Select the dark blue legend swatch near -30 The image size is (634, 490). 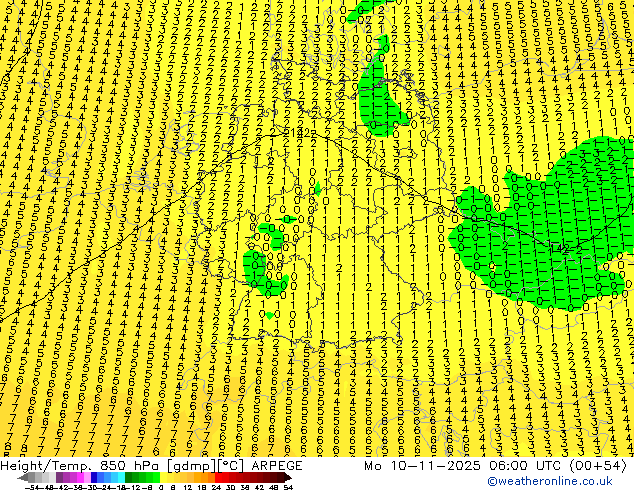(x=94, y=477)
